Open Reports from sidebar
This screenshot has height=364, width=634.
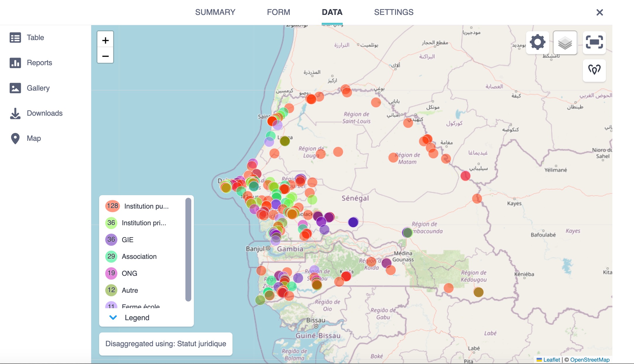(39, 63)
